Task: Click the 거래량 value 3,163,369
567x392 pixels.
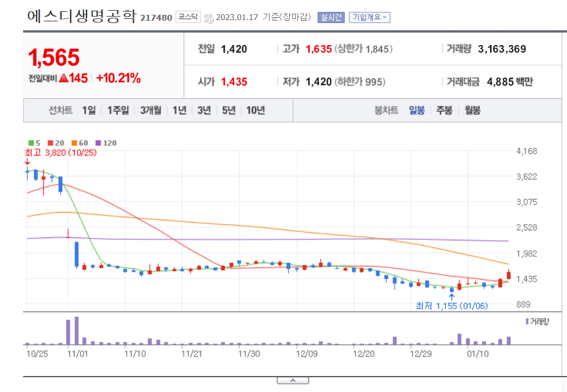Action: [x=502, y=49]
